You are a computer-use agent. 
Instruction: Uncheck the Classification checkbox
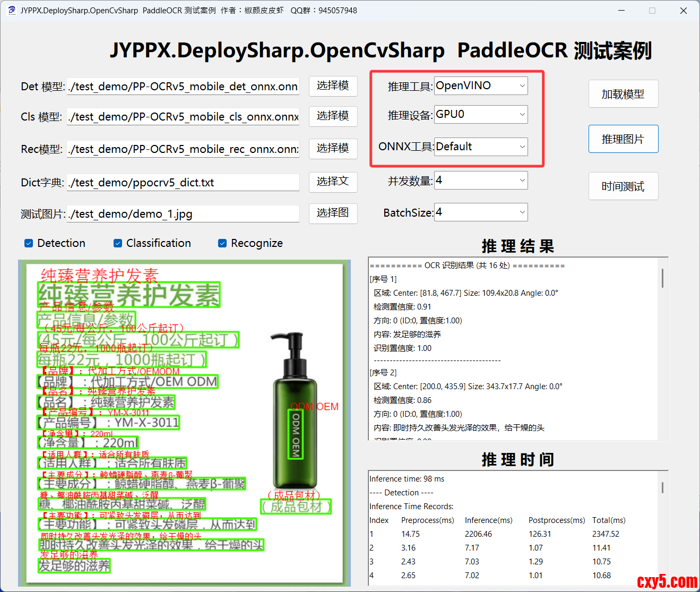pos(118,243)
